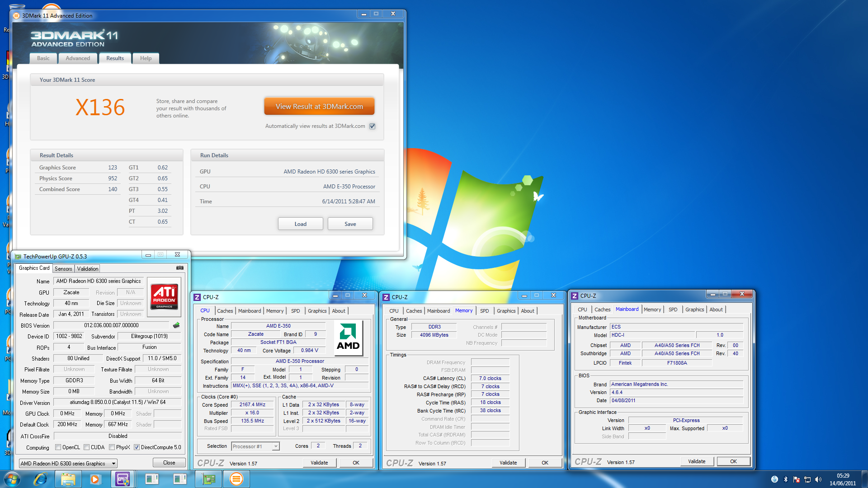The height and width of the screenshot is (488, 868).
Task: Open Windows Explorer folder icon in taskbar
Action: click(x=68, y=479)
